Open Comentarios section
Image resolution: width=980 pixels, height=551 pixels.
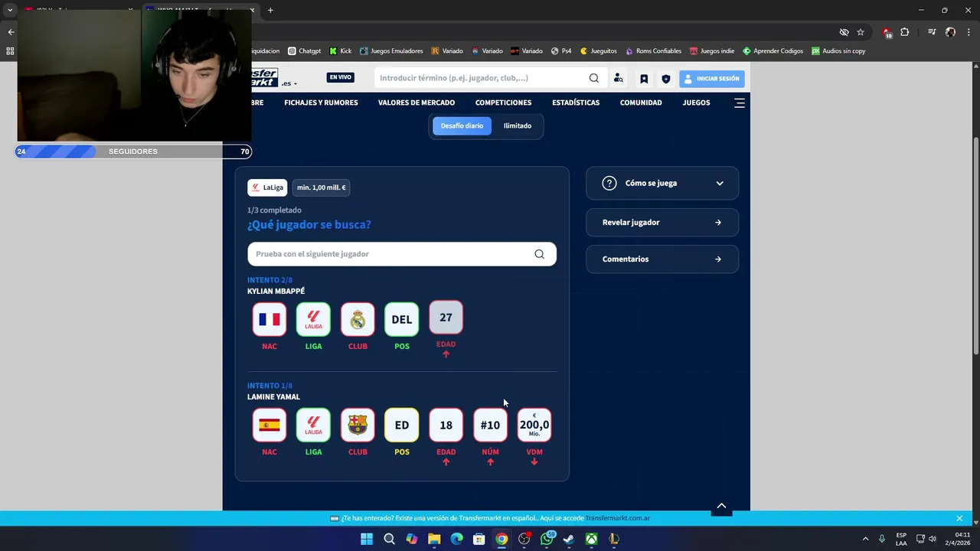point(662,259)
